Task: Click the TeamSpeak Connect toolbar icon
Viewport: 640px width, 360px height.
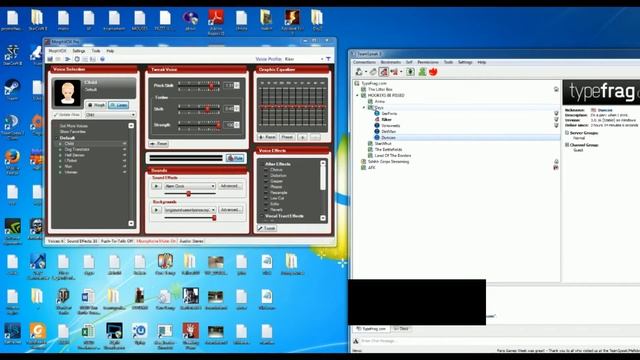Action: click(359, 72)
